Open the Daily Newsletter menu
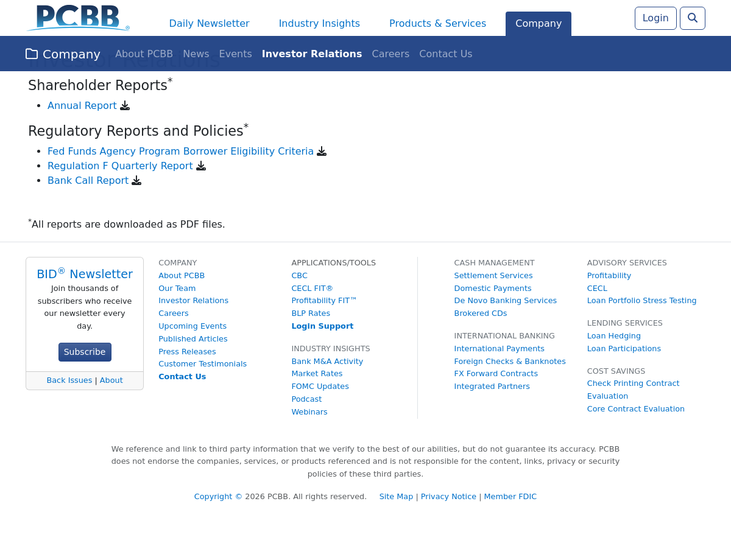The width and height of the screenshot is (731, 560). (x=209, y=24)
